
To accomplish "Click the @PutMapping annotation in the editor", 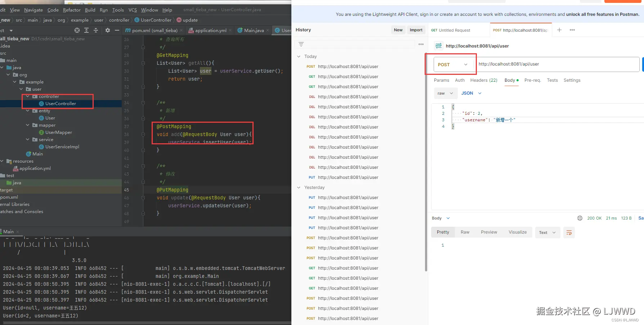I will coord(172,190).
